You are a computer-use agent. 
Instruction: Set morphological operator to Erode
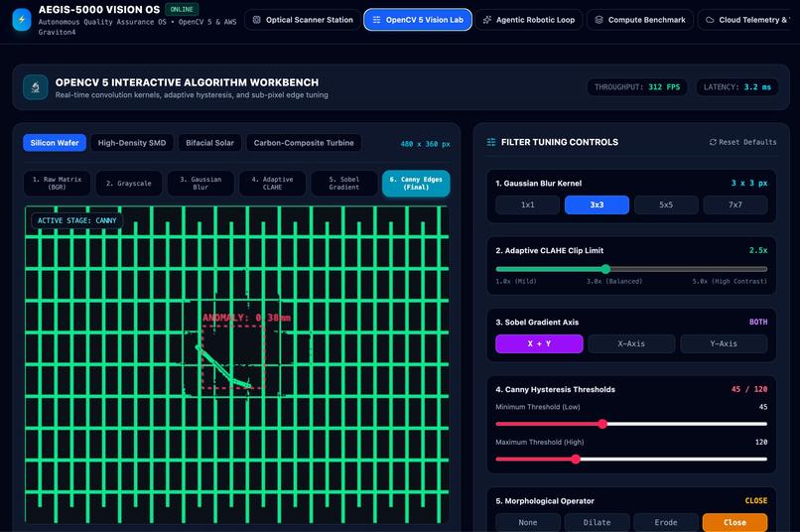(666, 522)
